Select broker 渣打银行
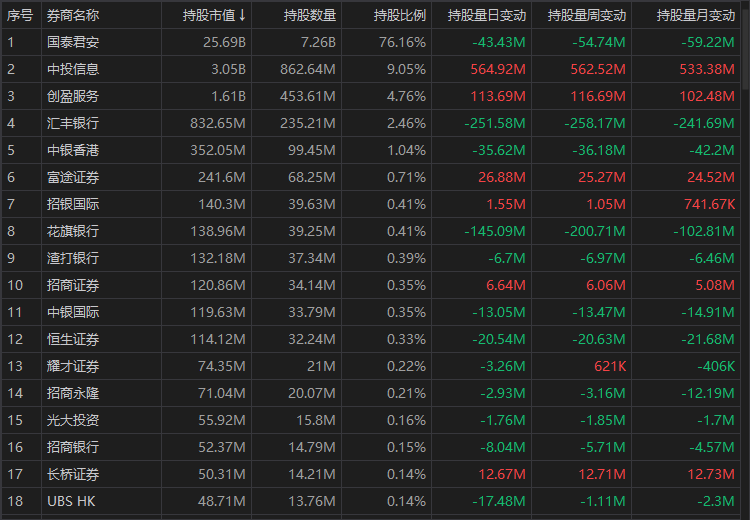750x520 pixels. [x=73, y=258]
